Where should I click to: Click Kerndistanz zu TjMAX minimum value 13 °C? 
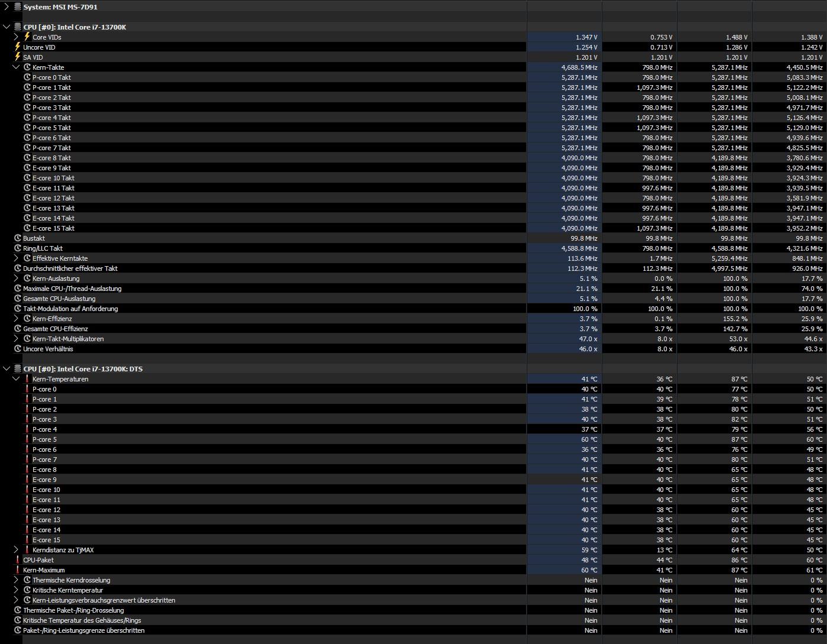[x=664, y=550]
